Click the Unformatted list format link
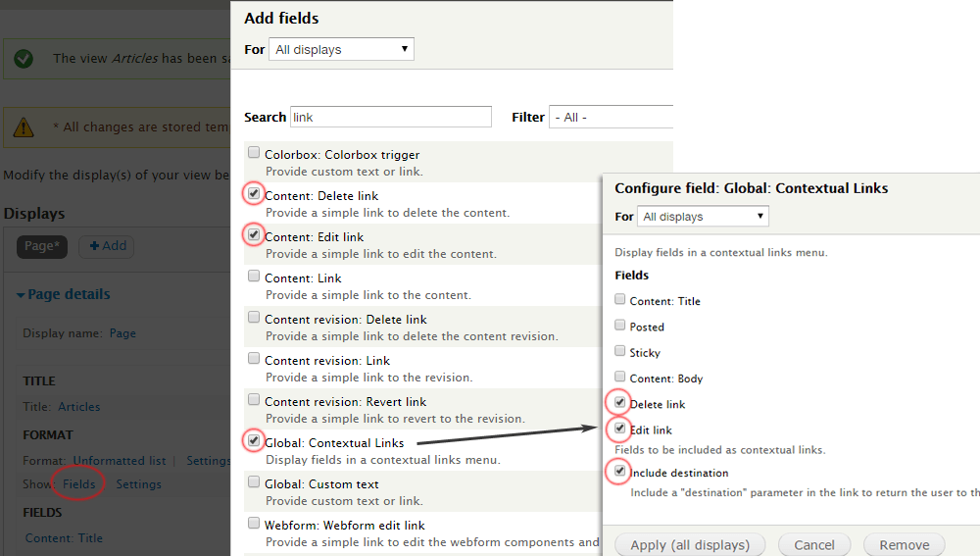The width and height of the screenshot is (980, 556). pos(120,461)
